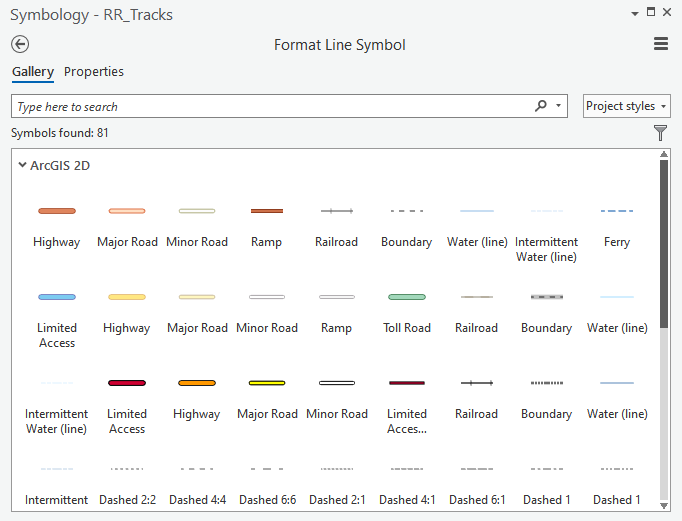This screenshot has height=521, width=682.
Task: Click the search magnifier icon
Action: (541, 106)
